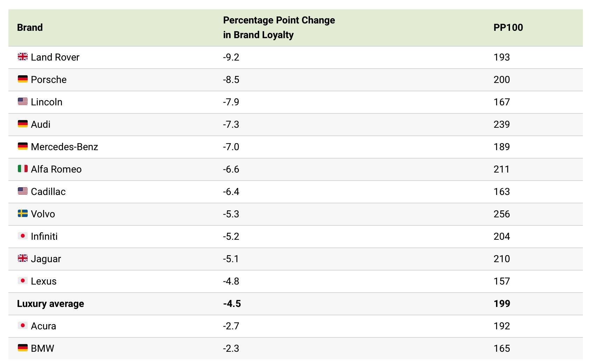Click the UK flag beside Jaguar

tap(23, 258)
